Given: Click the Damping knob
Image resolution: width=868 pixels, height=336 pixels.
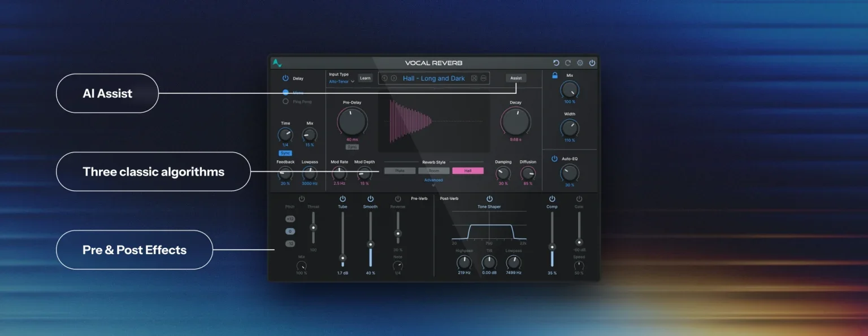Looking at the screenshot, I should [x=503, y=173].
